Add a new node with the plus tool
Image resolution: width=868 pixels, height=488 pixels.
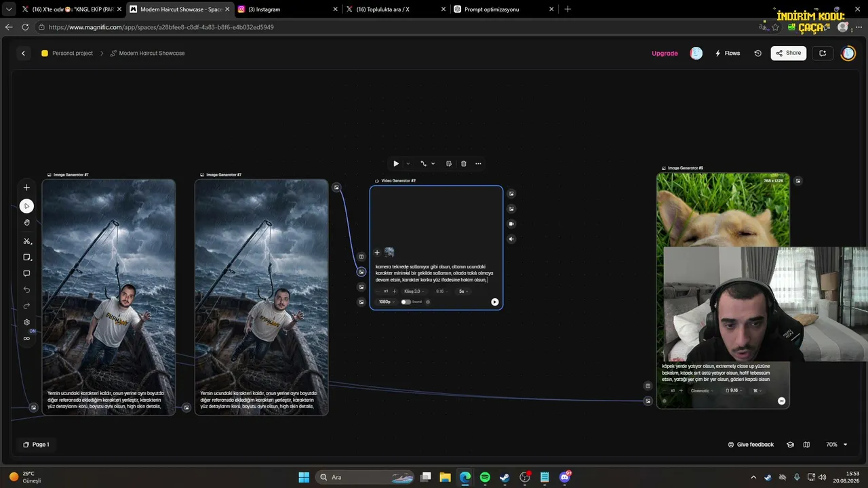pyautogui.click(x=26, y=188)
